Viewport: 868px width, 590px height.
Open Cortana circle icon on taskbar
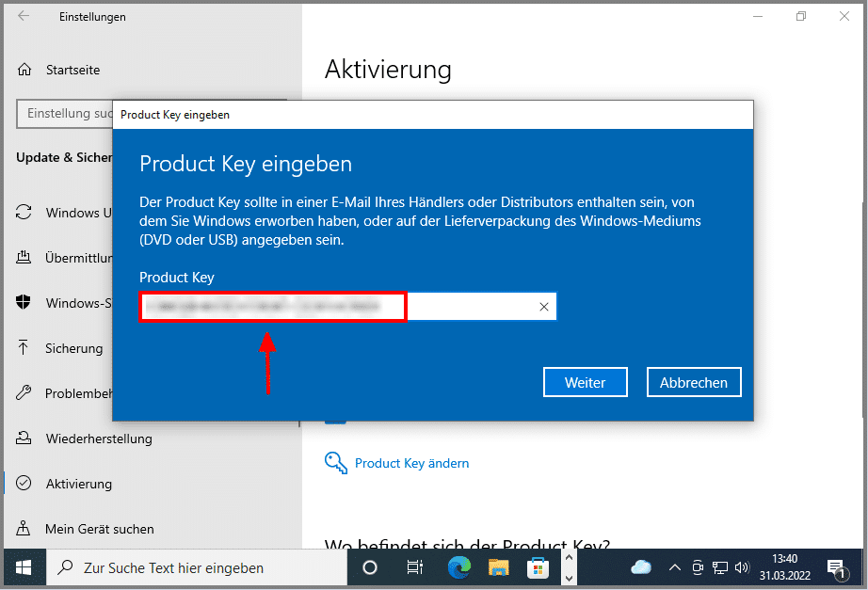click(370, 567)
